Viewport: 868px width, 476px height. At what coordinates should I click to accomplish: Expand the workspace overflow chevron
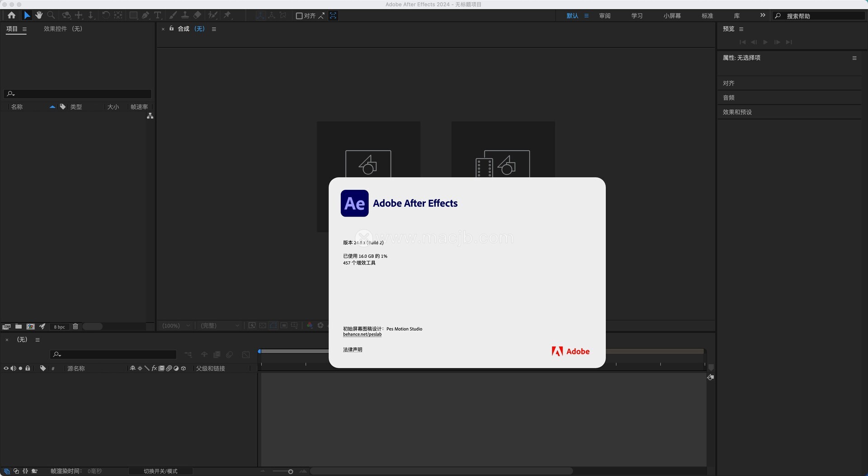pyautogui.click(x=763, y=15)
